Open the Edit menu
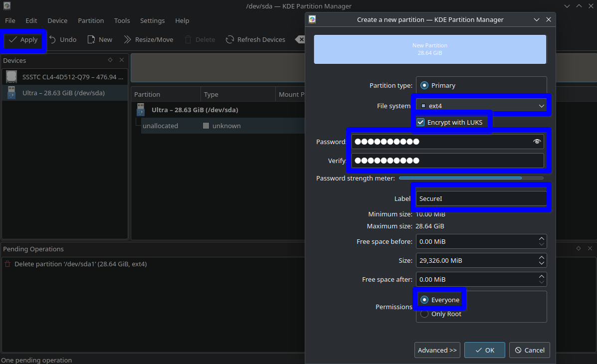The height and width of the screenshot is (364, 597). tap(31, 20)
